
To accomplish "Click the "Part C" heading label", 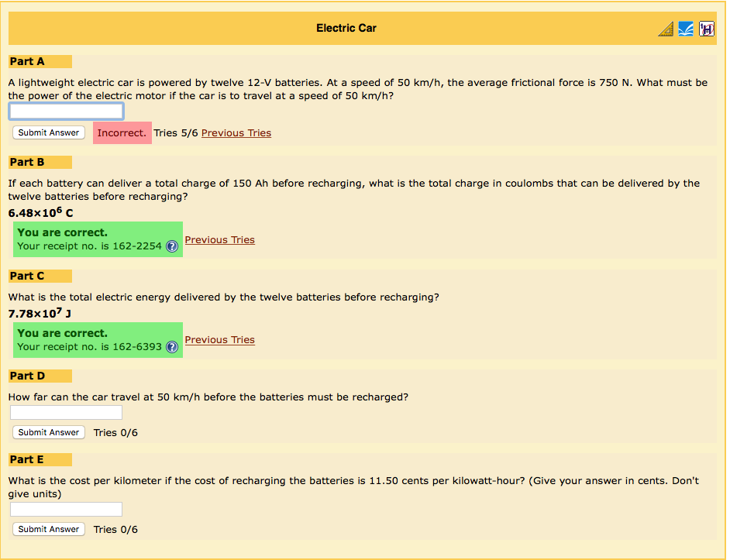I will 27,276.
